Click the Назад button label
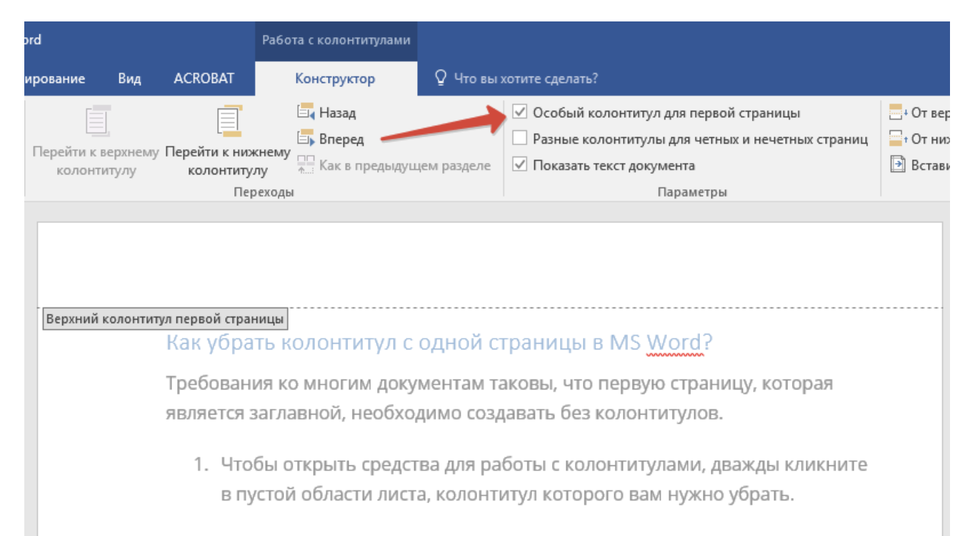The image size is (980, 536). 337,113
